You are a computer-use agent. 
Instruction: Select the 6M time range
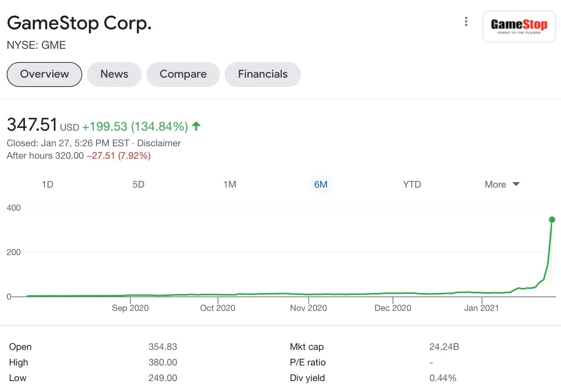(321, 184)
